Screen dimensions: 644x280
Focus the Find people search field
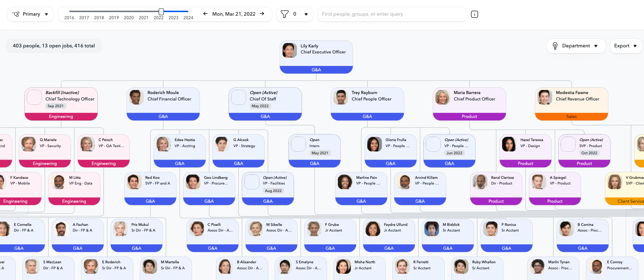click(x=392, y=14)
